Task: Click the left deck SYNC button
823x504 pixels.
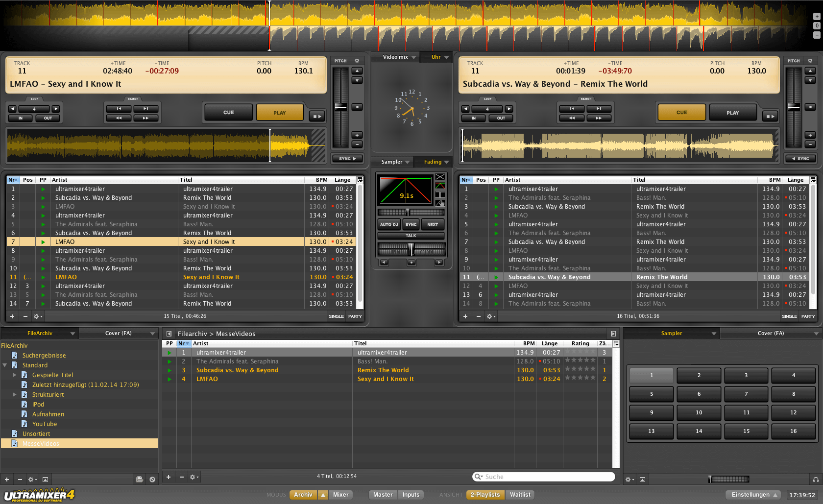Action: click(x=347, y=159)
